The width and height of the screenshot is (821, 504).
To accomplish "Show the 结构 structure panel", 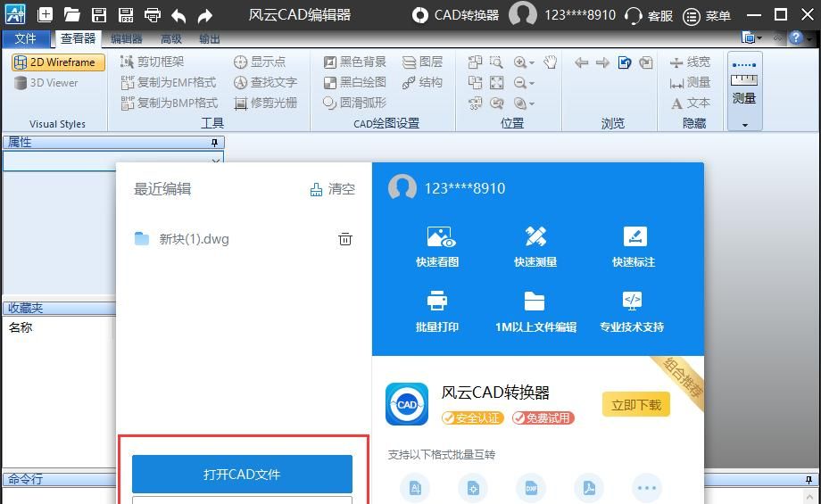I will pyautogui.click(x=422, y=82).
